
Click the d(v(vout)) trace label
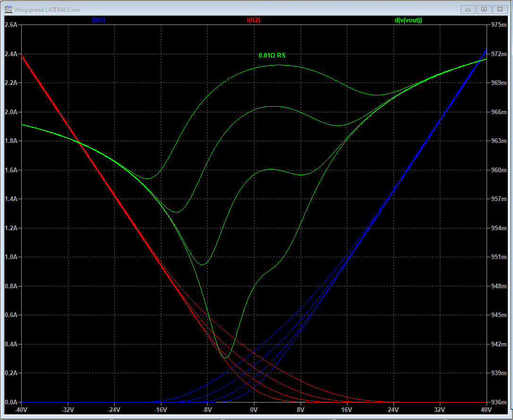[x=408, y=20]
